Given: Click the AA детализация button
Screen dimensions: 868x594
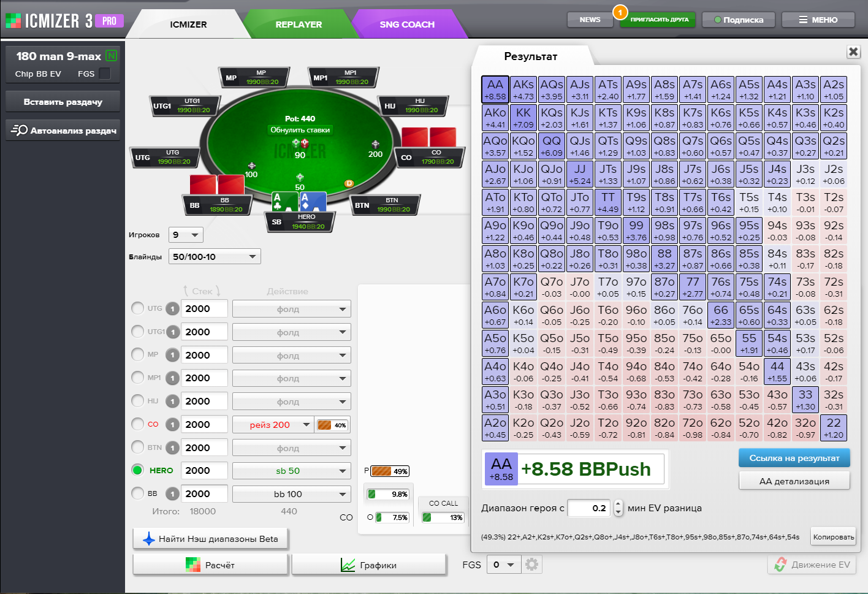Looking at the screenshot, I should coord(794,481).
